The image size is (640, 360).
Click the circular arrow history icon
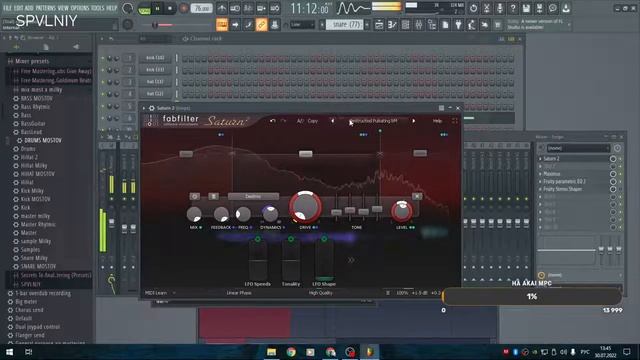[x=473, y=8]
